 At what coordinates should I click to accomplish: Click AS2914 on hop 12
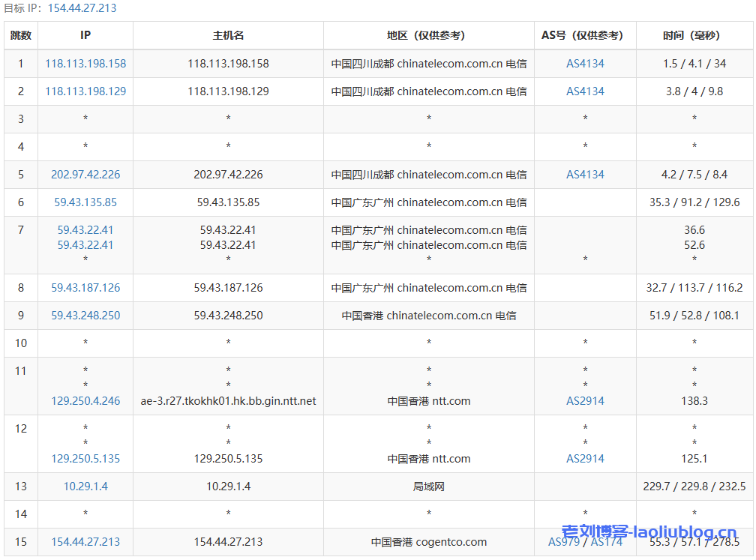(585, 457)
